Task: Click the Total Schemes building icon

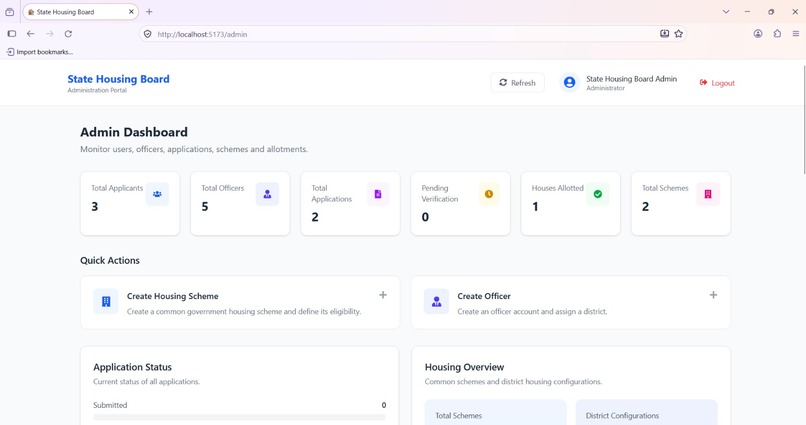Action: click(x=708, y=194)
